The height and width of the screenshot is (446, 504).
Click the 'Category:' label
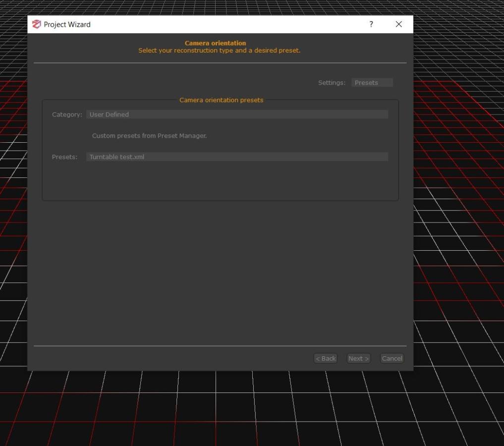coord(67,114)
